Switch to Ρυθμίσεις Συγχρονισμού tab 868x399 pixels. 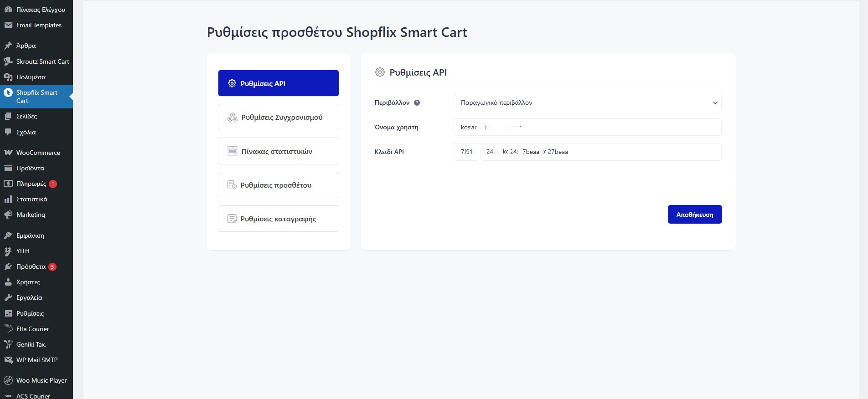(x=278, y=118)
